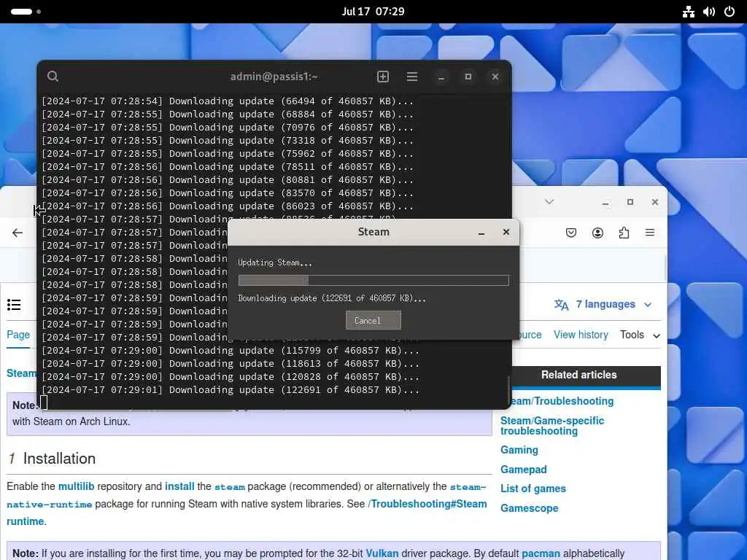Maximize the terminal window

[x=468, y=77]
